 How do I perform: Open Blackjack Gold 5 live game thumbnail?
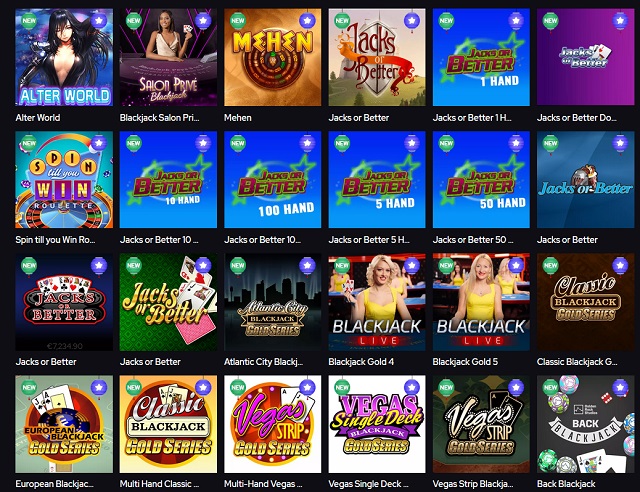(481, 302)
